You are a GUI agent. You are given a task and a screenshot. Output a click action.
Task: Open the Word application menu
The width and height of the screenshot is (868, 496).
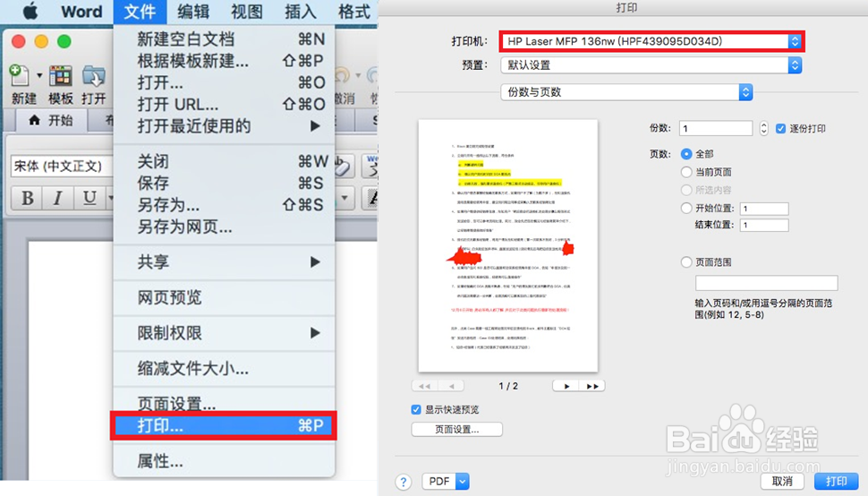[81, 11]
